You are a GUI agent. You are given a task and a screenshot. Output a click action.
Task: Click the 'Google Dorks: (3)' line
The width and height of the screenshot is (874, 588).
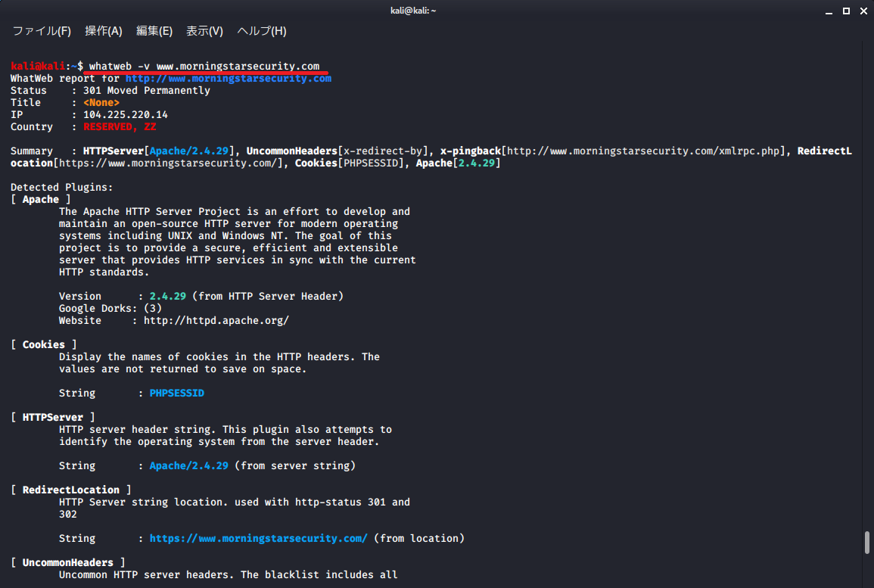pos(110,308)
